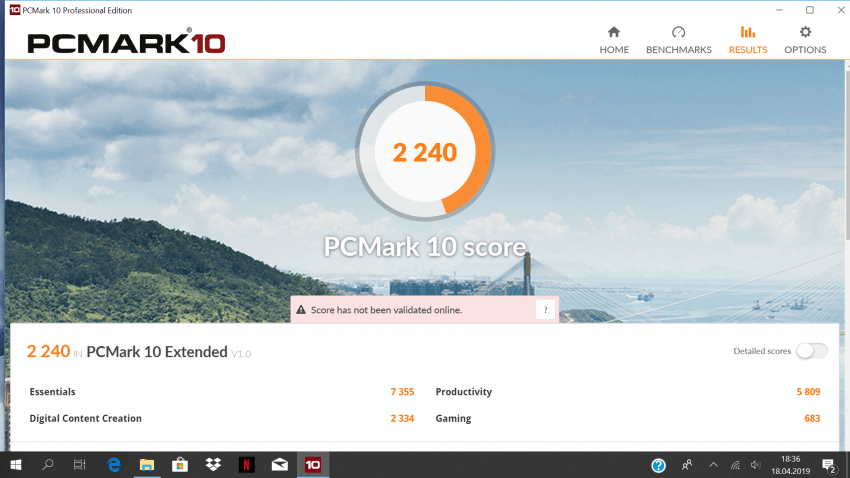
Task: Open the volume speaker icon
Action: 755,465
